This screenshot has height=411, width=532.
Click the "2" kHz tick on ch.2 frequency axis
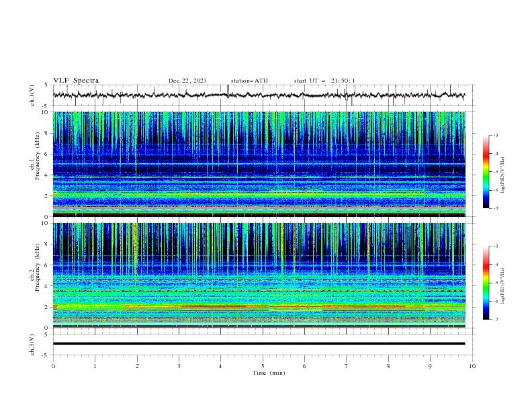click(x=47, y=307)
